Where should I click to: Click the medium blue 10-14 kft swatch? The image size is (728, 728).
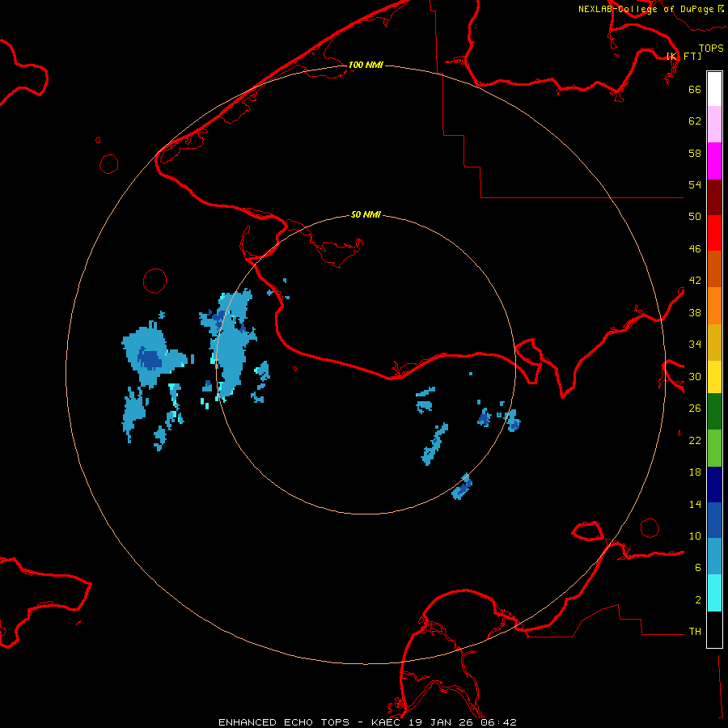click(714, 520)
